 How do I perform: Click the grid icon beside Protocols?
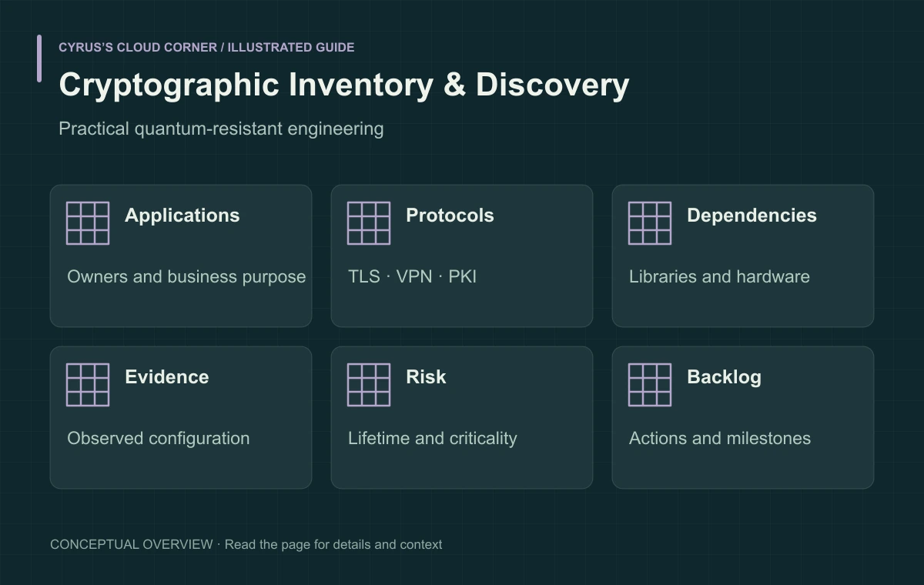click(x=369, y=223)
